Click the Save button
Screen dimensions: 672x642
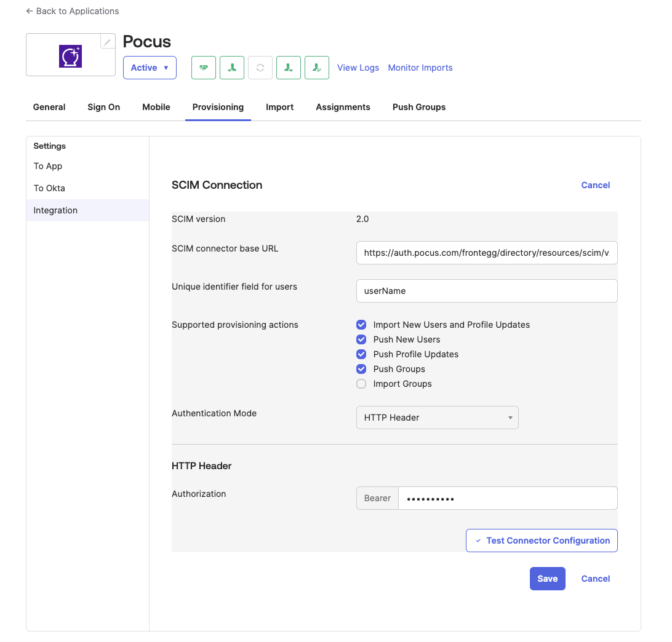pos(547,579)
